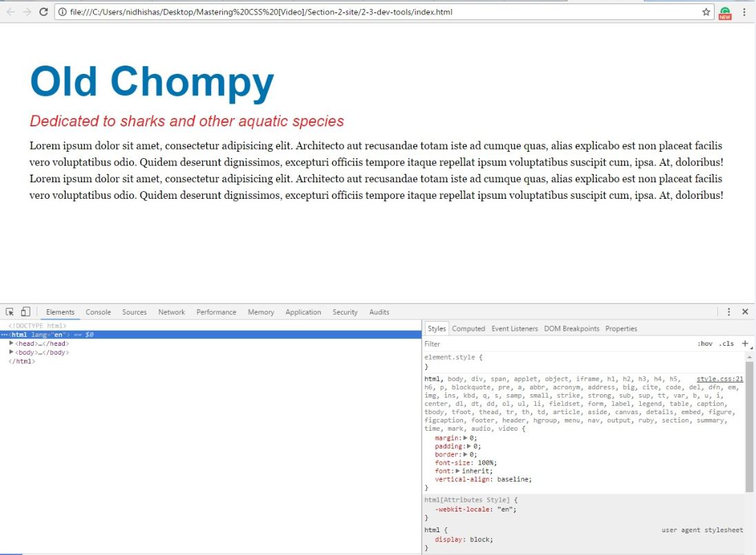Toggle the :hov element state panel
Screen dimensions: 756x555
(705, 344)
